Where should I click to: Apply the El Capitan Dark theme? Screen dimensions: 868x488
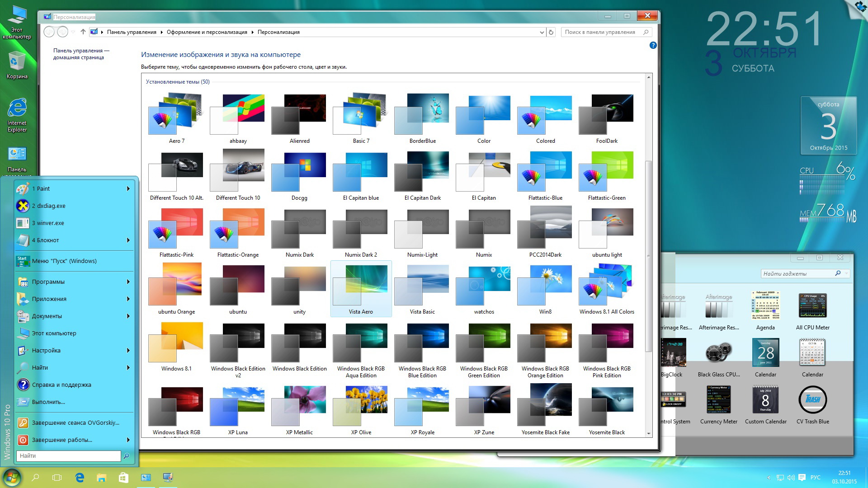click(422, 172)
